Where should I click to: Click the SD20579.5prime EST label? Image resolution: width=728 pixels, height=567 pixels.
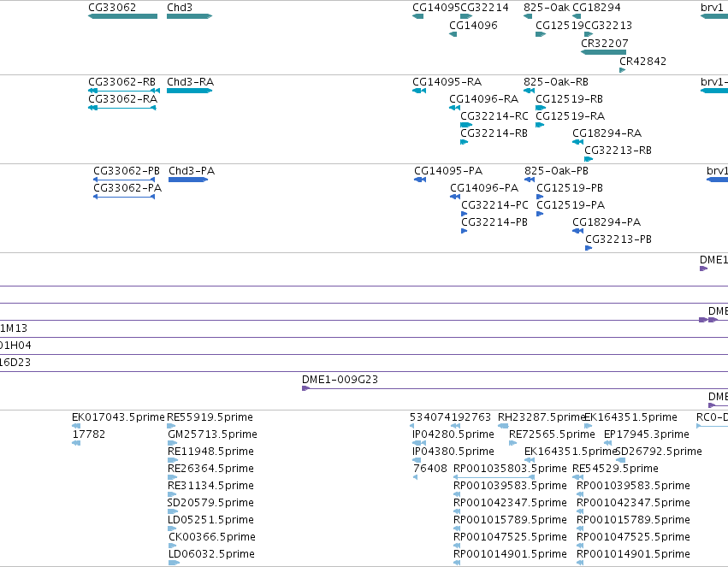tap(210, 504)
